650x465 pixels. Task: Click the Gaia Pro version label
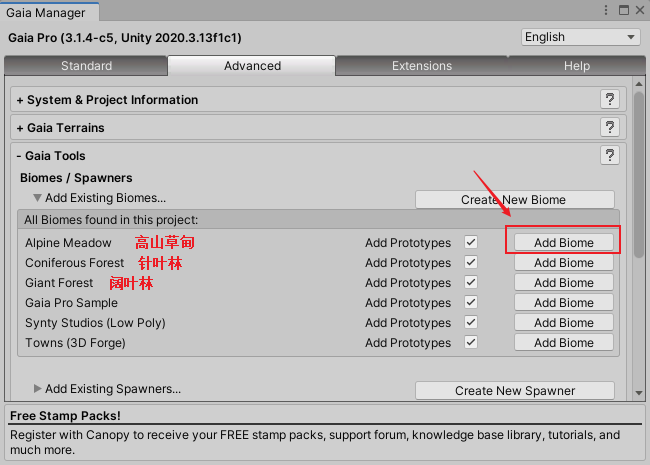coord(125,38)
